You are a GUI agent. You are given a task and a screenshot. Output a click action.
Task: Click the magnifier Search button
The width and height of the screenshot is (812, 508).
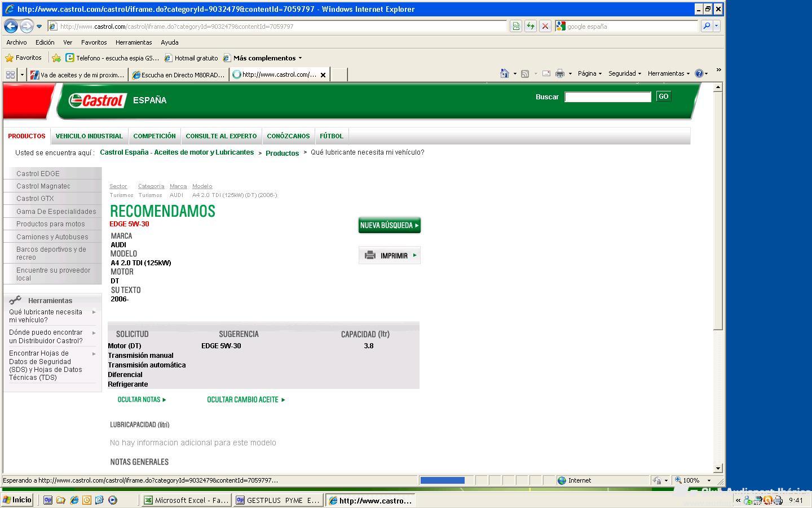(x=707, y=26)
